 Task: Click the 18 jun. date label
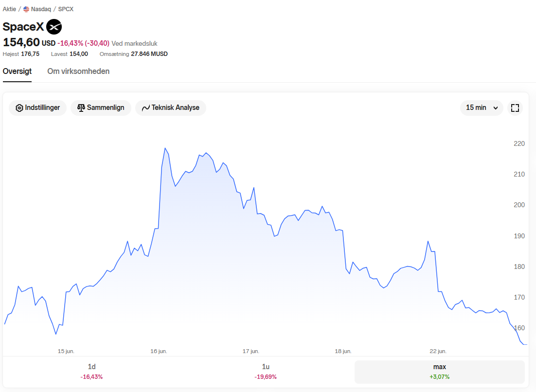[343, 351]
